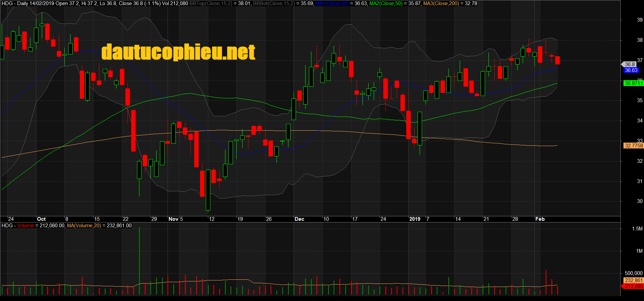644x301 pixels.
Task: Click the red 212,080 volume value tag
Action: (x=633, y=286)
